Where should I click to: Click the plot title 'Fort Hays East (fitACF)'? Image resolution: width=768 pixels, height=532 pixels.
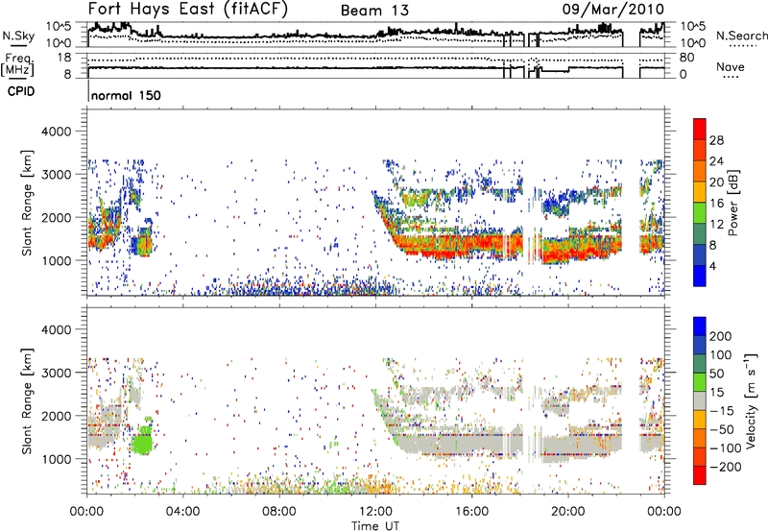tap(188, 10)
